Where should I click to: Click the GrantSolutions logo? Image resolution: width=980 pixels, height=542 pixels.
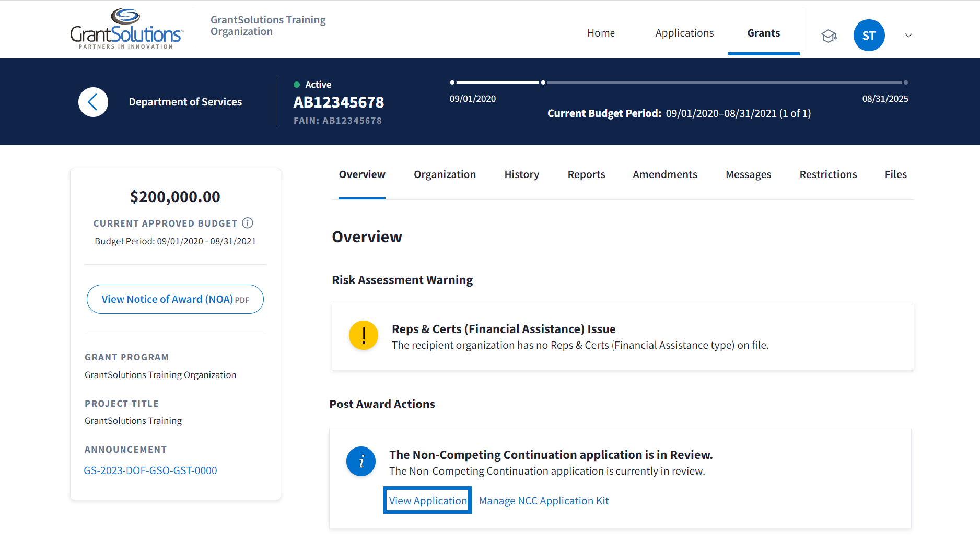pos(126,29)
